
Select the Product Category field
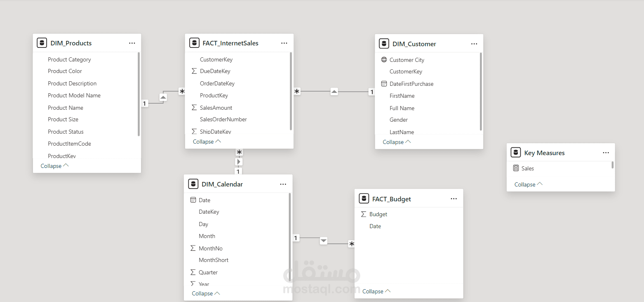click(x=69, y=59)
